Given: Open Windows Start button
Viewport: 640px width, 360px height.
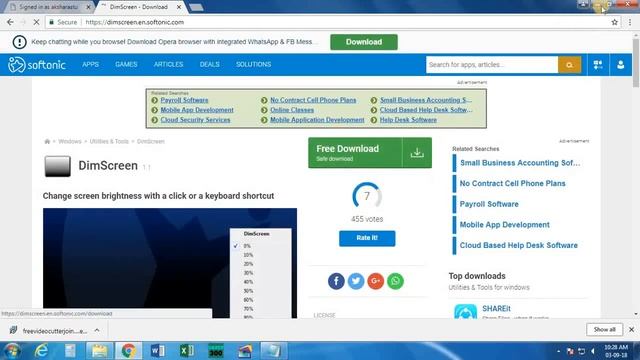Looking at the screenshot, I should pos(12,351).
